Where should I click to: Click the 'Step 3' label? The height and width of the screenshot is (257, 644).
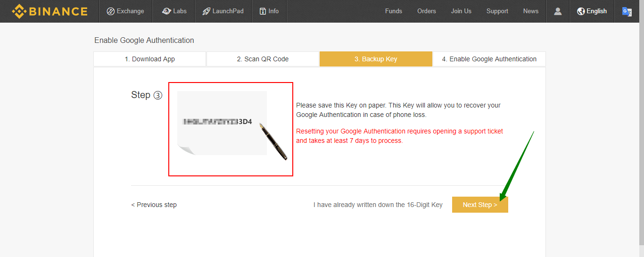click(147, 95)
